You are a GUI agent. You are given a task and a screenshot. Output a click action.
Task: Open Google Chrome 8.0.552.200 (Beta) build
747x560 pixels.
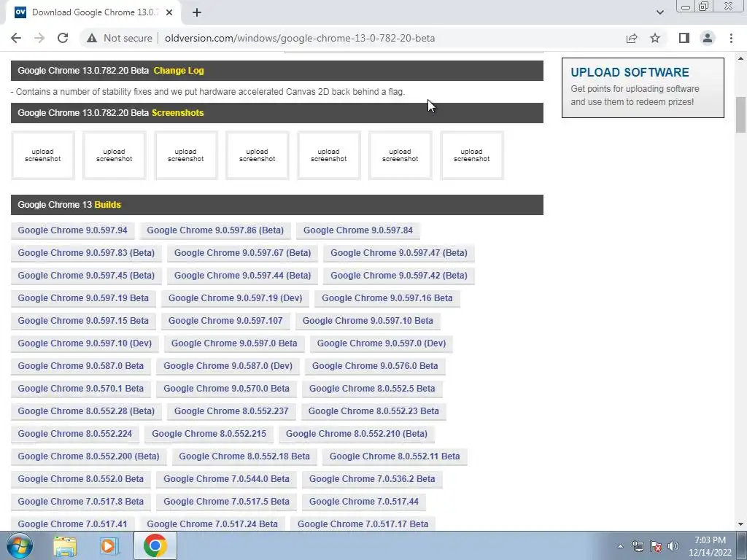(x=88, y=456)
